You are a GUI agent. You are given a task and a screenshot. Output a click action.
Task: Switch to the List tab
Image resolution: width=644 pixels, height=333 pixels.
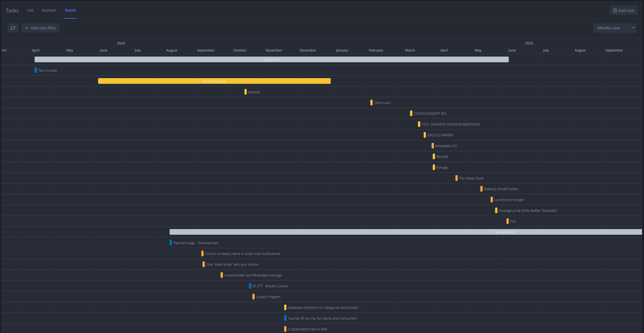click(x=30, y=10)
